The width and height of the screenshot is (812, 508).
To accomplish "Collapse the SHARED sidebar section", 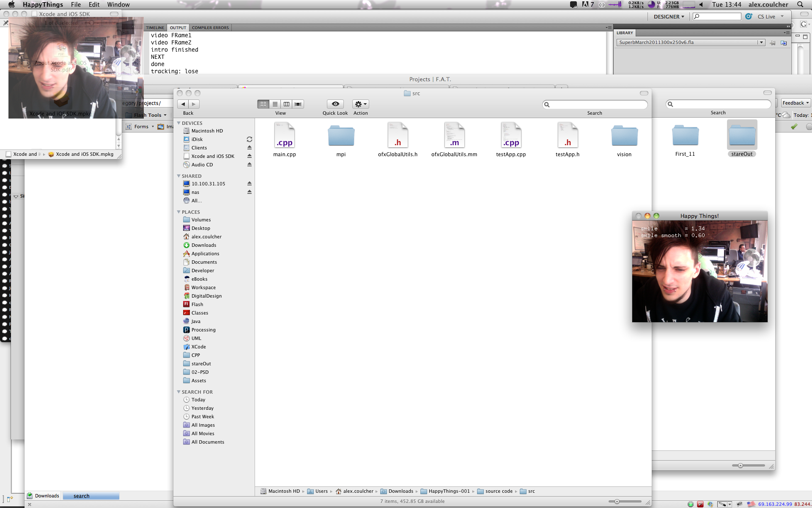I will tap(179, 176).
